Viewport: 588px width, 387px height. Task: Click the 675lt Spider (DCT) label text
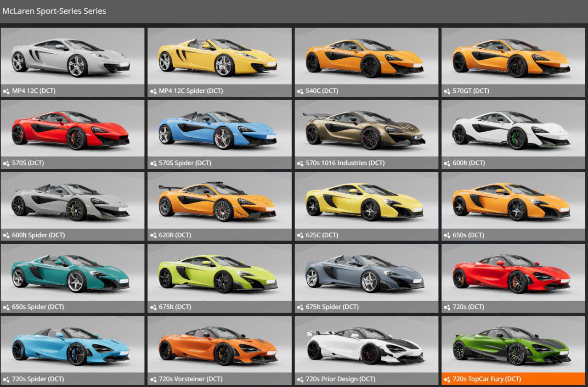(x=332, y=307)
